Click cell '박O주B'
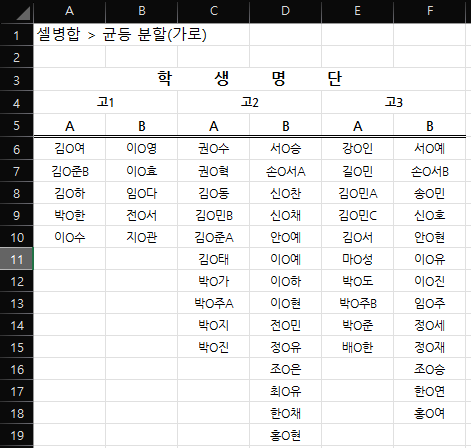Image resolution: width=471 pixels, height=448 pixels. pyautogui.click(x=358, y=303)
